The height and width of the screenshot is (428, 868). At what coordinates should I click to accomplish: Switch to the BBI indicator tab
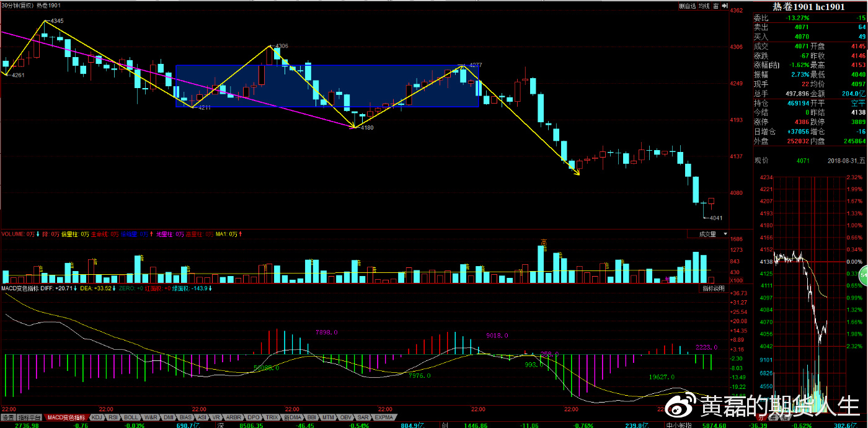[311, 417]
